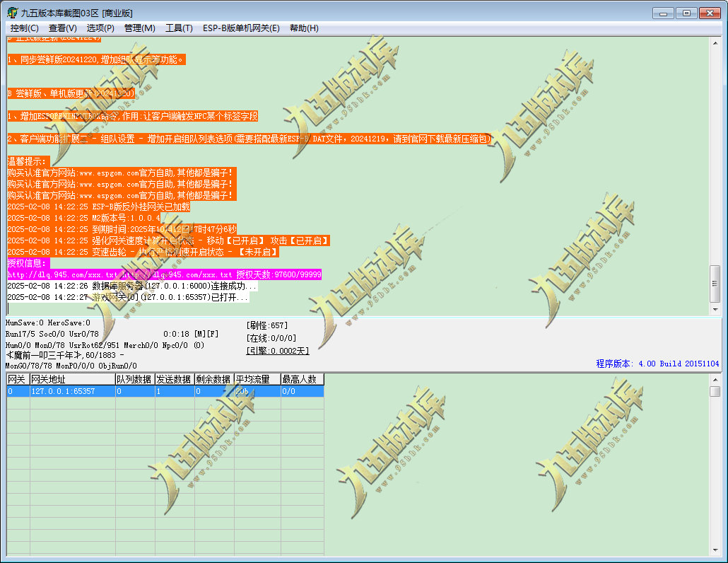The image size is (728, 563).
Task: Click the 网关地址 column header
Action: coord(72,379)
